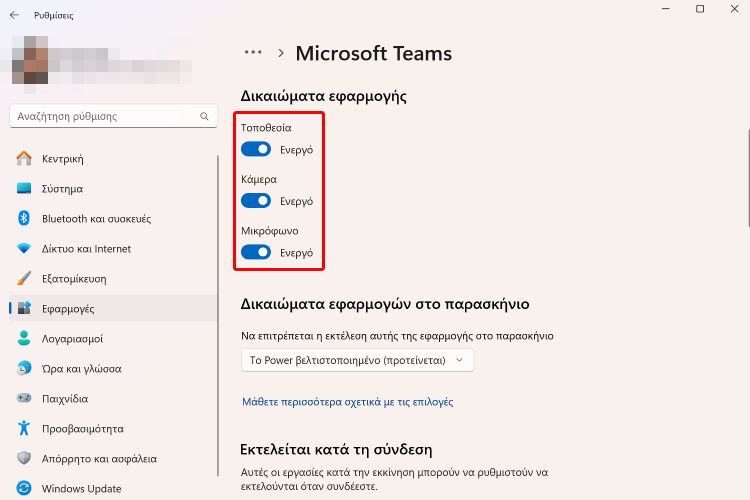Turn off the Κάμερα toggle
Image resolution: width=750 pixels, height=500 pixels.
[256, 200]
